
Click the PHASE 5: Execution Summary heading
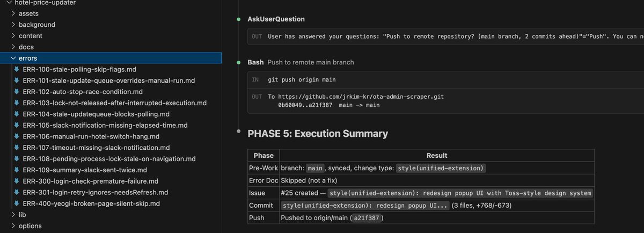coord(318,134)
